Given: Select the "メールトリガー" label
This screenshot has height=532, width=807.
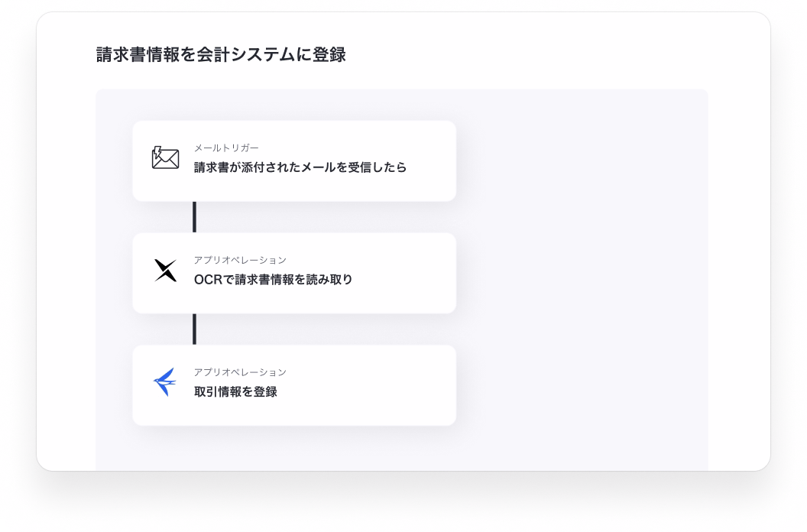Looking at the screenshot, I should (226, 148).
